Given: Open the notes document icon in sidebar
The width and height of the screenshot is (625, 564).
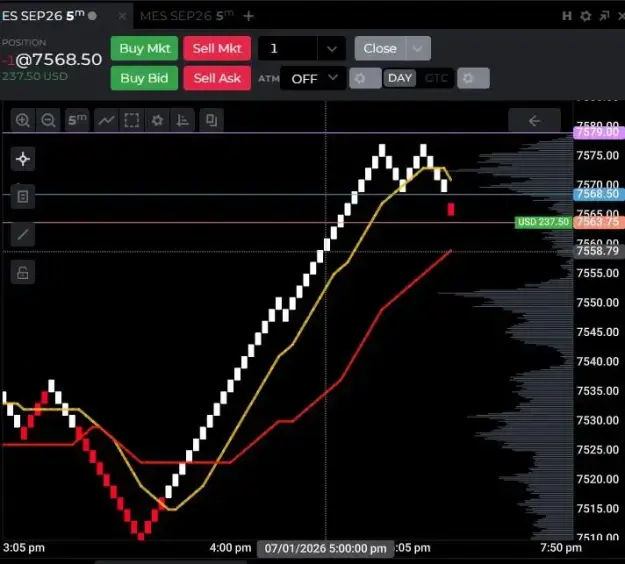Looking at the screenshot, I should (x=23, y=197).
